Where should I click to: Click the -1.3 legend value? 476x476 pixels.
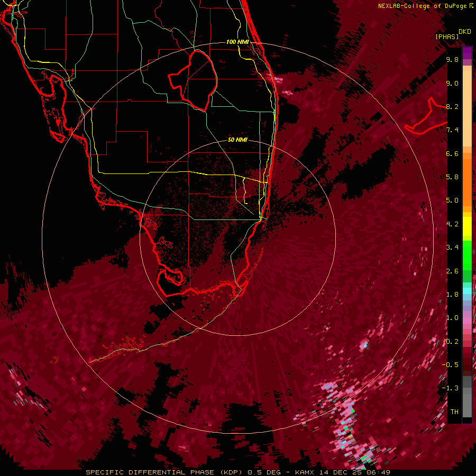coord(450,388)
